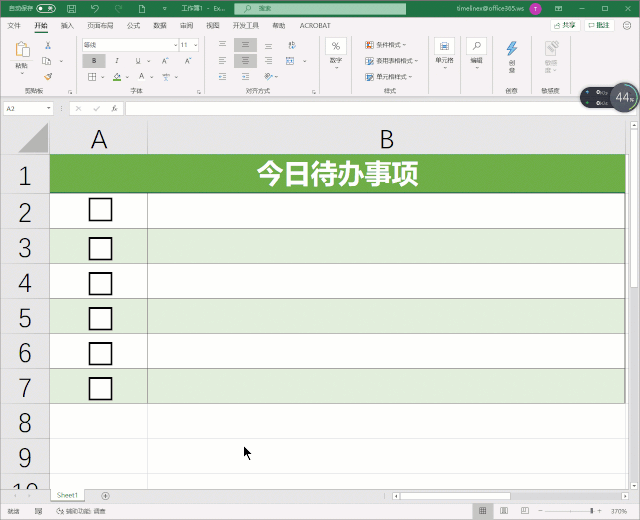The height and width of the screenshot is (520, 640).
Task: Tick the checkbox in row 7
Action: coord(100,389)
